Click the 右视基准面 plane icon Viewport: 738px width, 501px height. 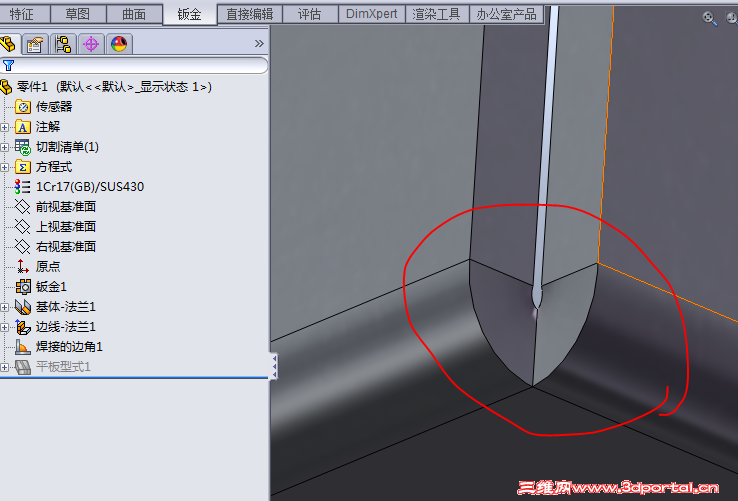23,247
